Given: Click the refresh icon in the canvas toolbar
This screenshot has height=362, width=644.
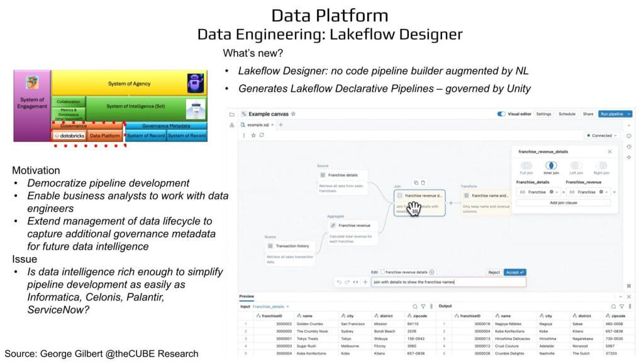Looking at the screenshot, I should click(x=262, y=135).
